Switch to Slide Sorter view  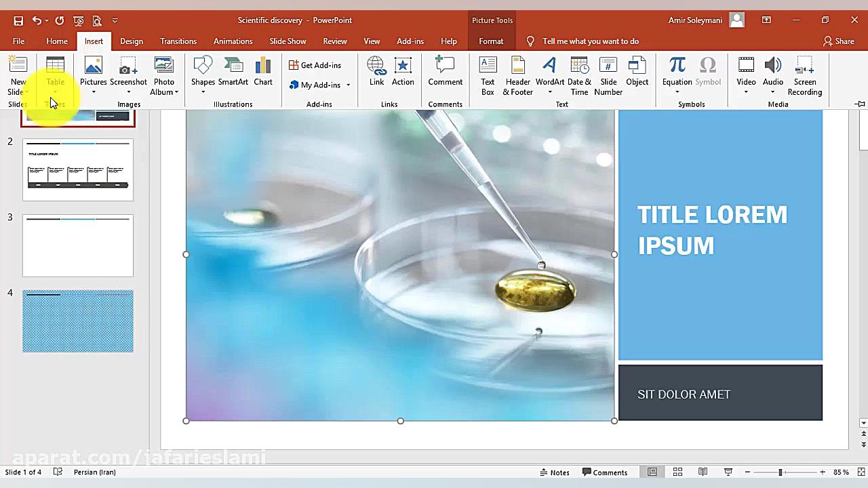[x=677, y=472]
